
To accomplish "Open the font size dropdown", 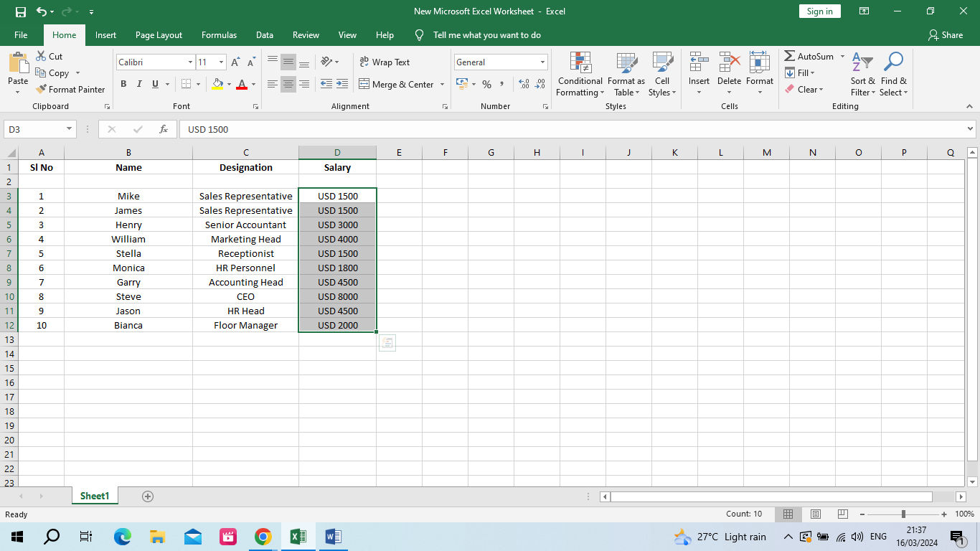I will (x=222, y=62).
